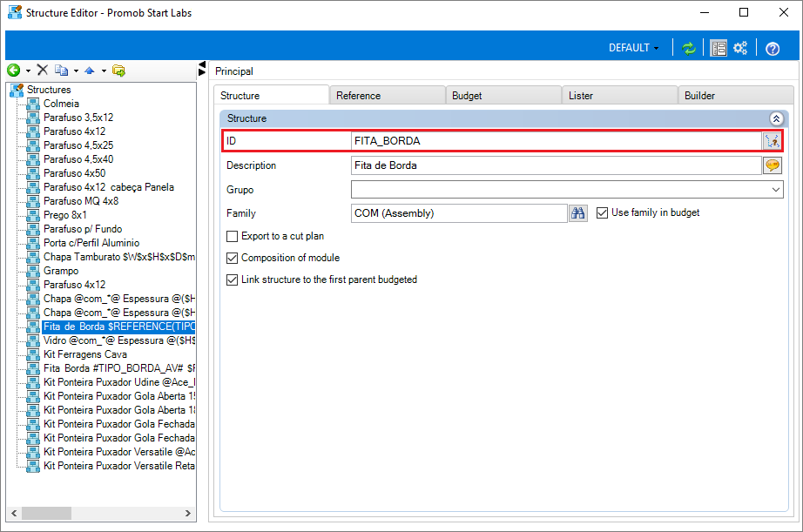
Task: Click the Kit Ferragens Cava structure icon
Action: 33,355
